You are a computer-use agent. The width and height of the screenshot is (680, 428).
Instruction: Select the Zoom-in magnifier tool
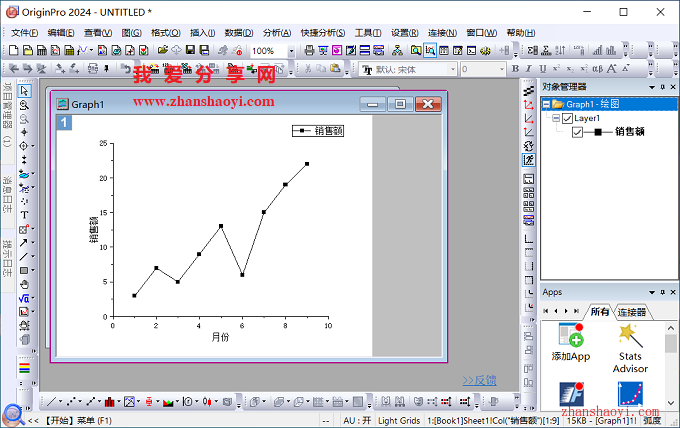[24, 105]
